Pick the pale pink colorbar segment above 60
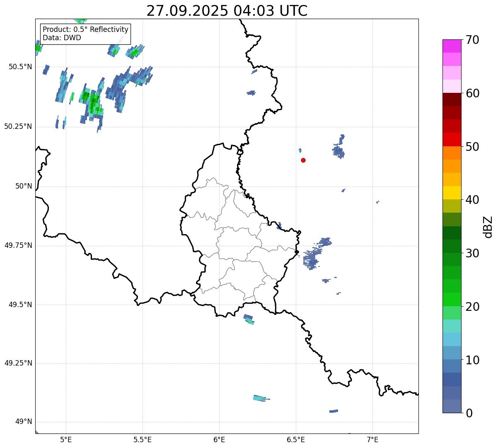 point(452,86)
